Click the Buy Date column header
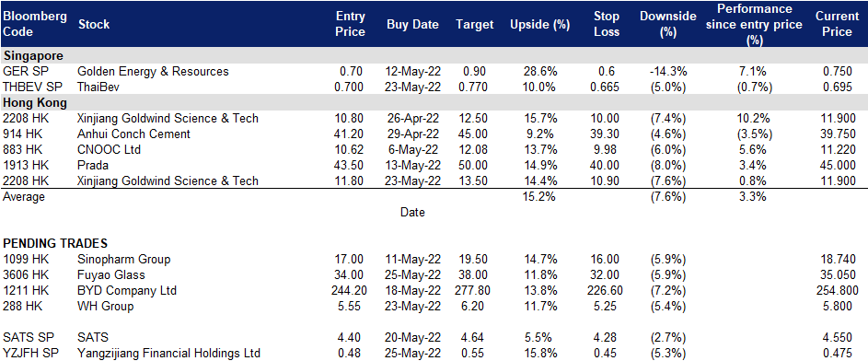This screenshot has height=361, width=868. click(x=412, y=24)
